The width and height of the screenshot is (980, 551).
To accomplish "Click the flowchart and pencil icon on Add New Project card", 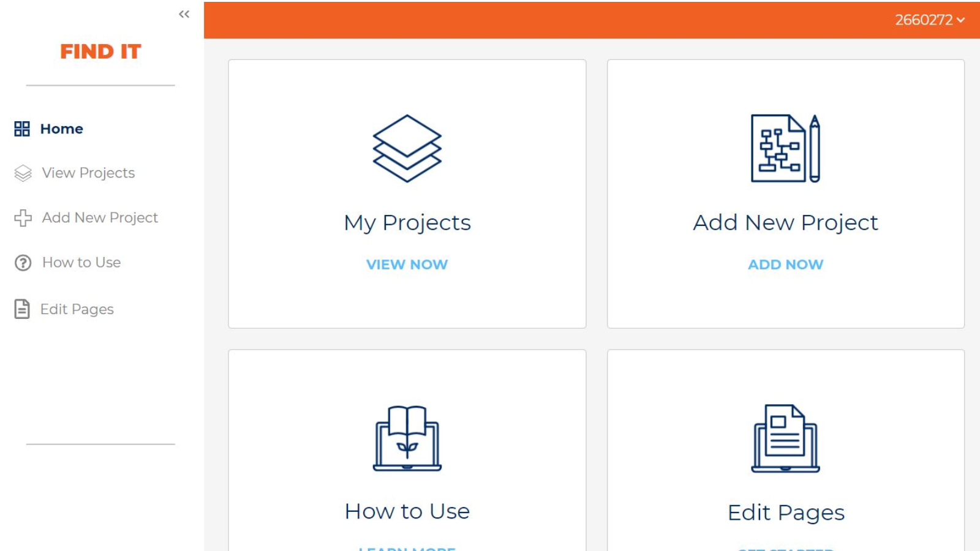I will pos(785,148).
